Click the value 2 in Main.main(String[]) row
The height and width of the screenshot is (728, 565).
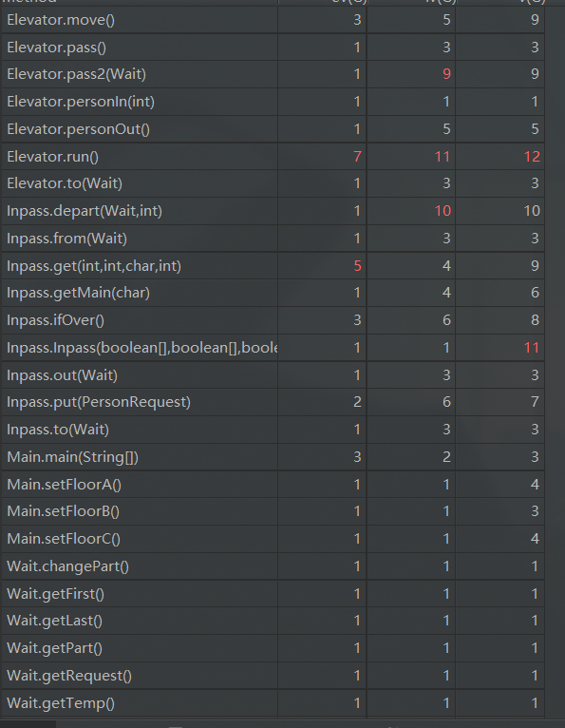click(x=446, y=457)
